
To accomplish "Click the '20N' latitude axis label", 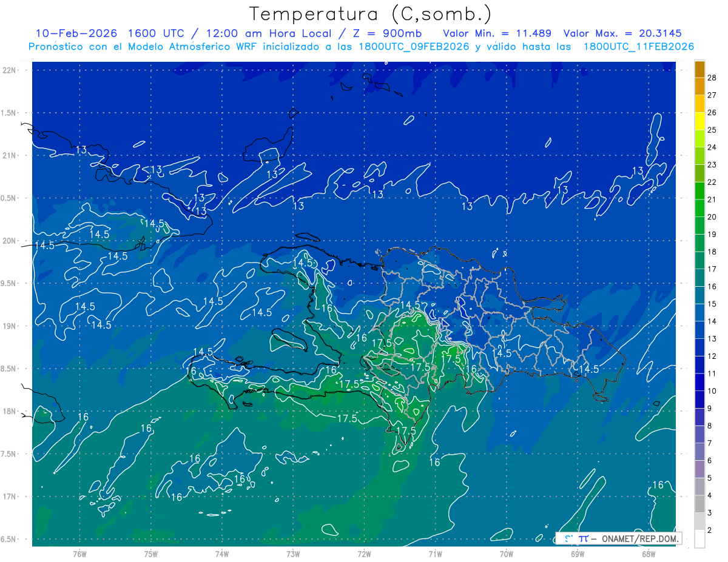I will pyautogui.click(x=10, y=241).
